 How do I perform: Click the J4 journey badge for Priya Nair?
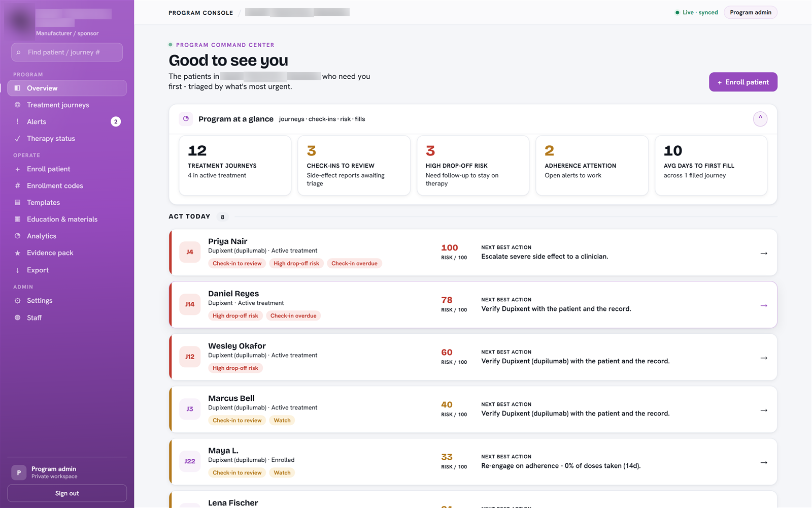[x=190, y=252]
